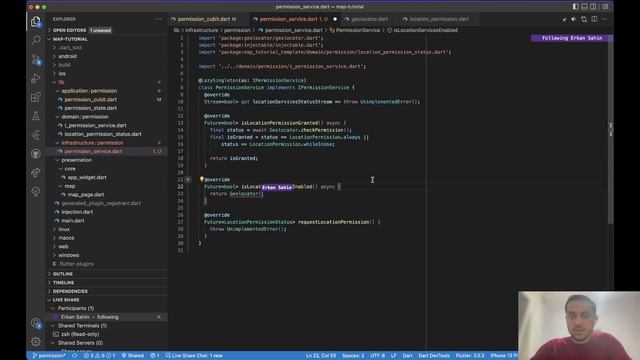
Task: Click Shared status in status bar
Action: [133, 356]
